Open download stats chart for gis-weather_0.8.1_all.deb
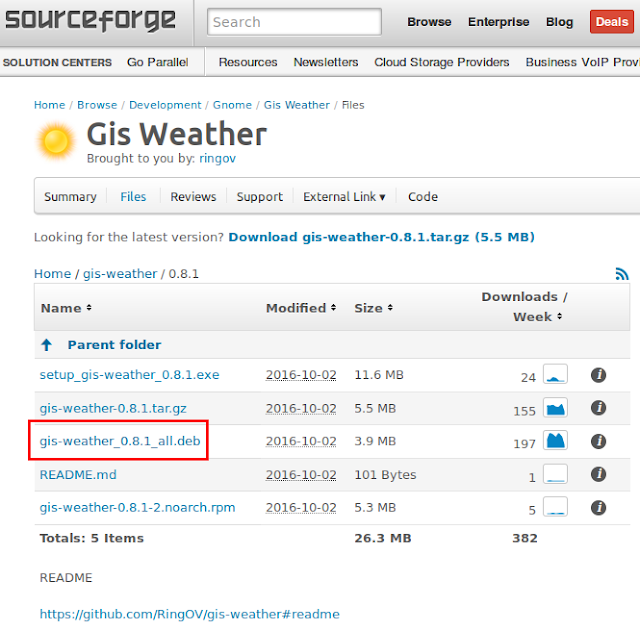 555,440
